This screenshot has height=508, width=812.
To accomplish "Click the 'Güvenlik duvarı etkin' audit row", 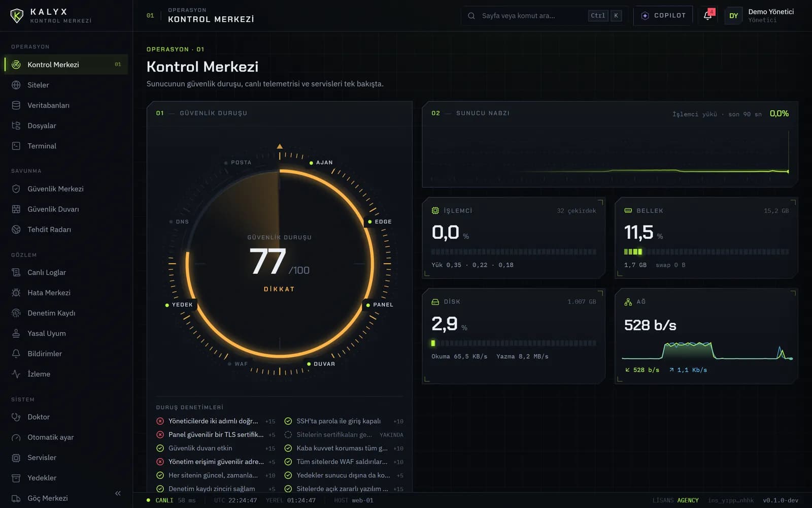I will 216,448.
